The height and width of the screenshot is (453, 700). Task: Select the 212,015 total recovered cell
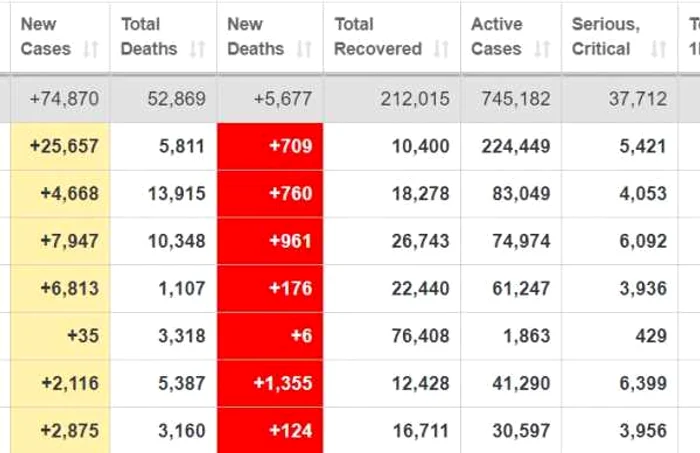pyautogui.click(x=392, y=99)
